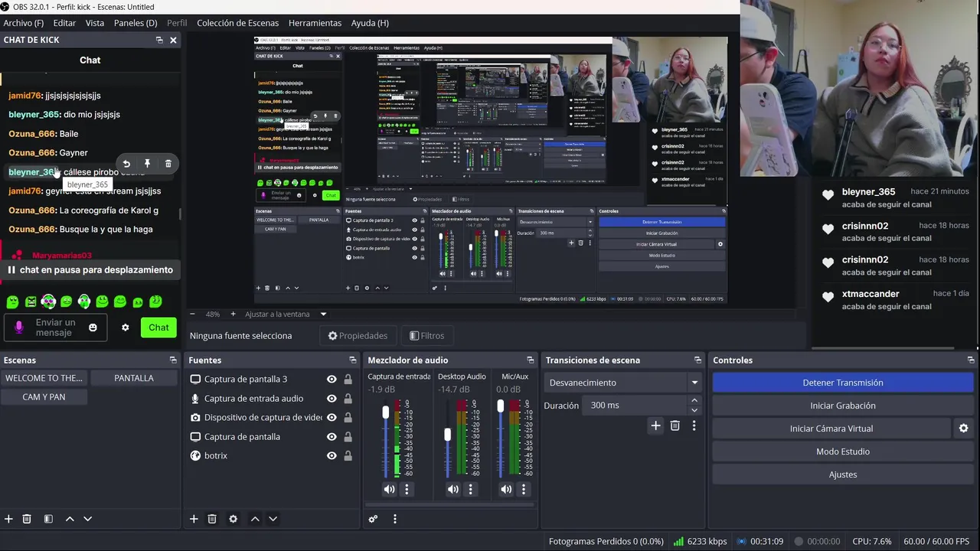Viewport: 980px width, 551px height.
Task: Click the green Chat send button
Action: pos(158,328)
